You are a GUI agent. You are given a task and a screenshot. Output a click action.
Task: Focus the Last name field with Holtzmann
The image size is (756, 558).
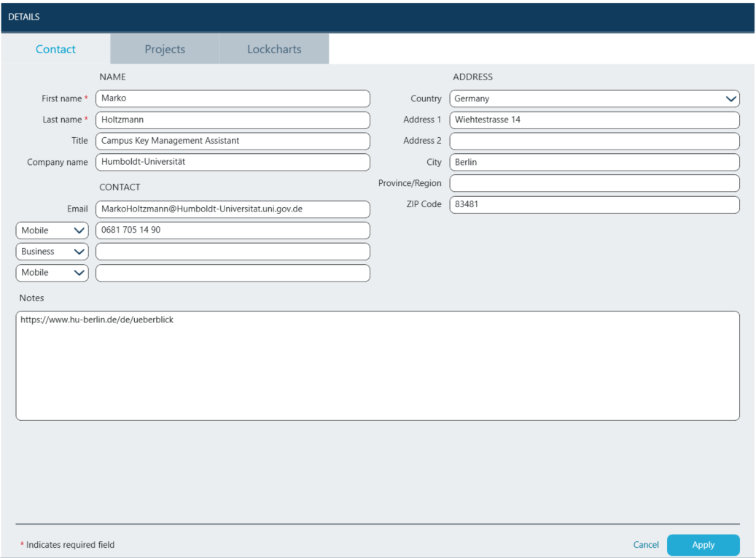point(233,120)
